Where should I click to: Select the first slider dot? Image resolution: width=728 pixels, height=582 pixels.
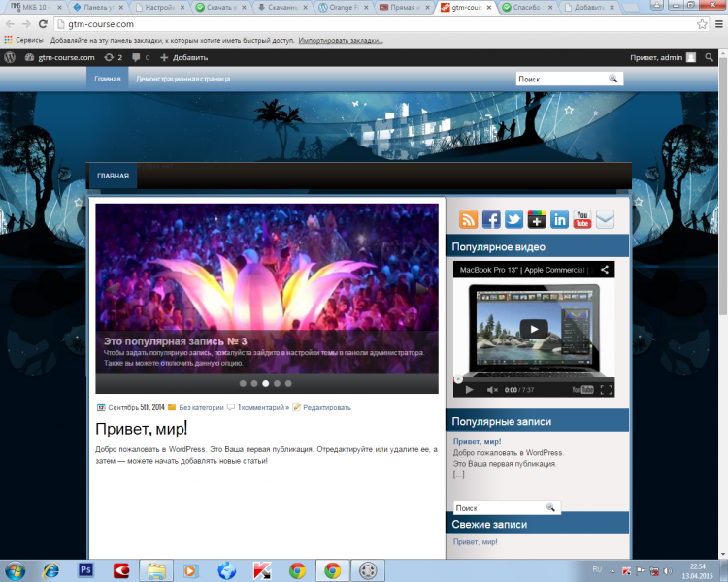[243, 383]
